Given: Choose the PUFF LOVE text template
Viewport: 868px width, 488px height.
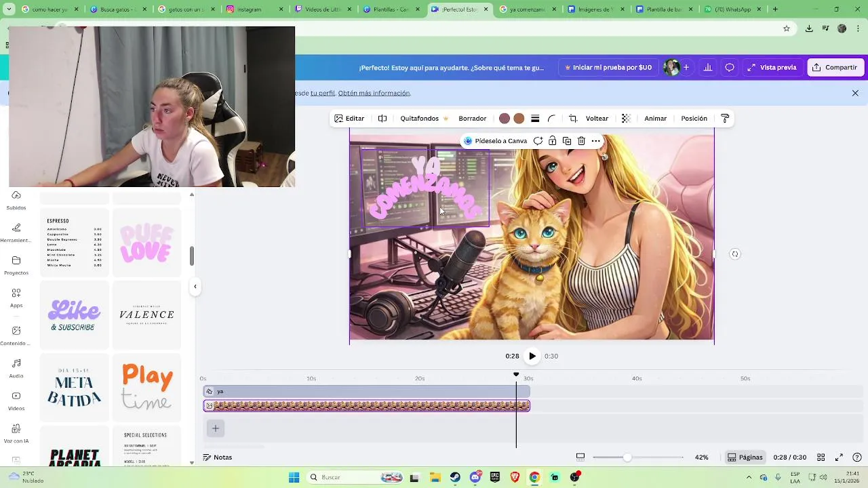Looking at the screenshot, I should coord(146,243).
